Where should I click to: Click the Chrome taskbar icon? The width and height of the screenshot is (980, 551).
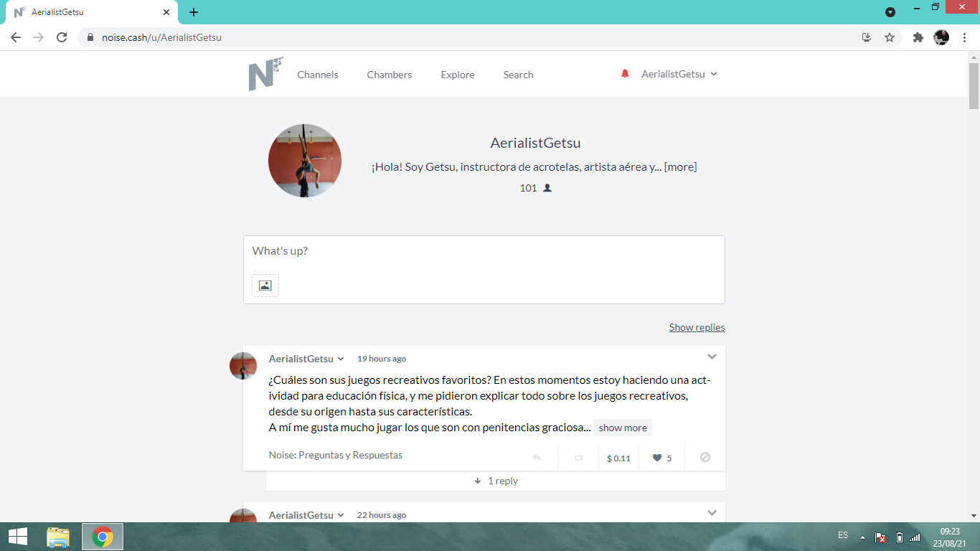point(103,537)
